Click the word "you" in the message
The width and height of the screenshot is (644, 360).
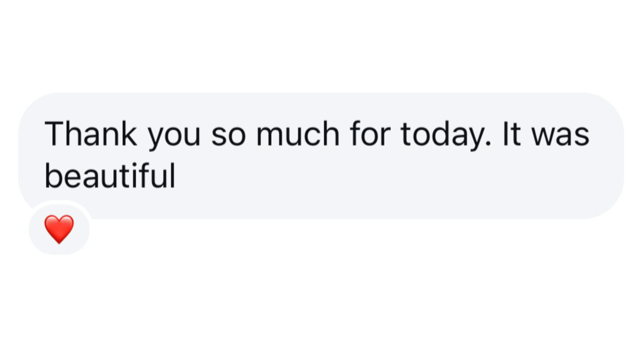(x=174, y=136)
